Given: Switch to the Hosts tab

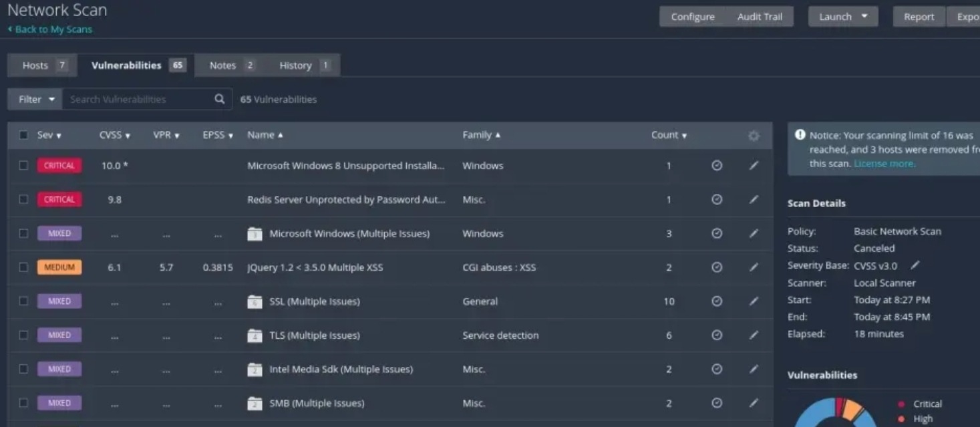Looking at the screenshot, I should (43, 65).
